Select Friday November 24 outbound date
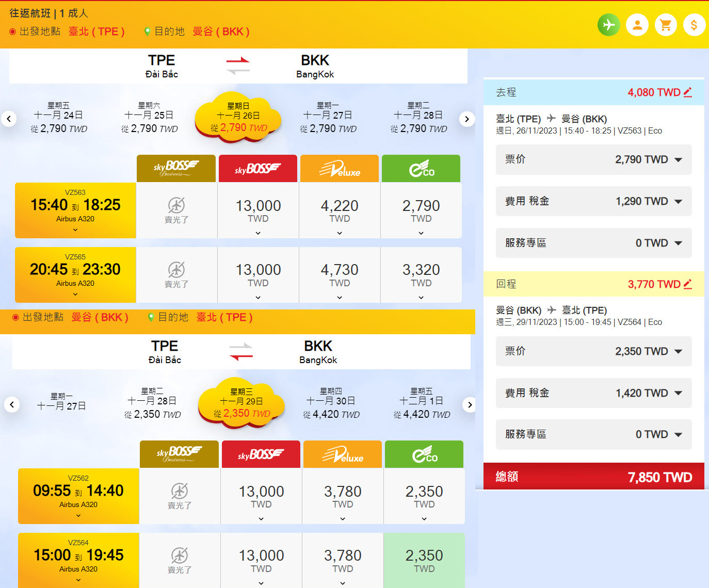709x588 pixels. 58,118
